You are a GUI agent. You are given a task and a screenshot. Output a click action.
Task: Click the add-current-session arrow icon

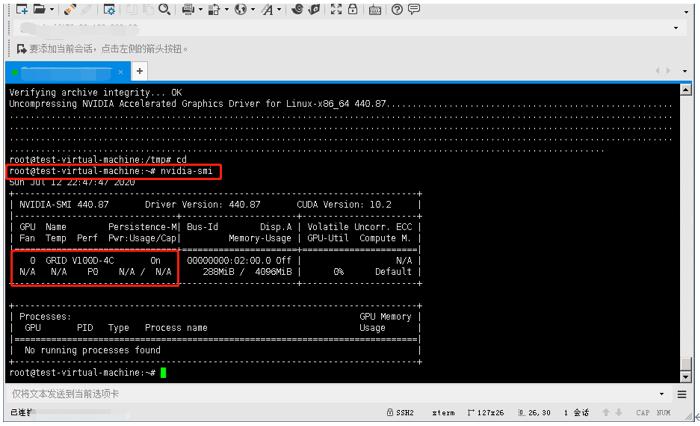tap(21, 48)
